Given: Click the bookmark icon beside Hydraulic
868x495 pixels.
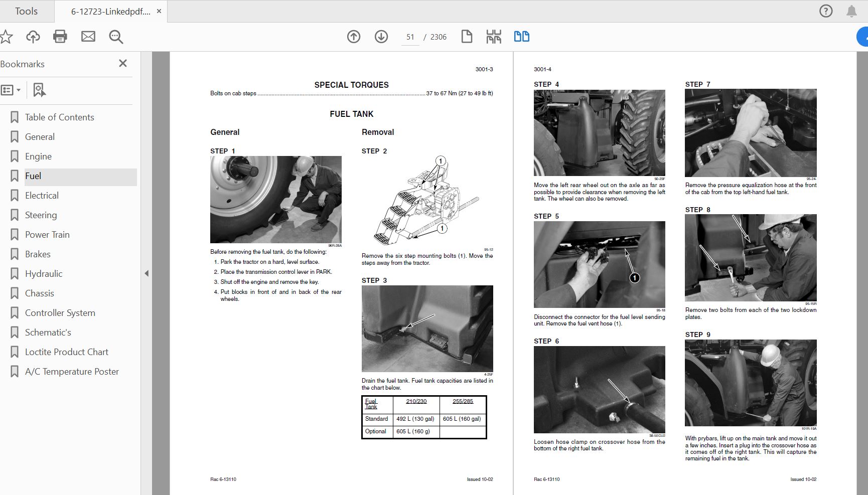Looking at the screenshot, I should [x=15, y=274].
